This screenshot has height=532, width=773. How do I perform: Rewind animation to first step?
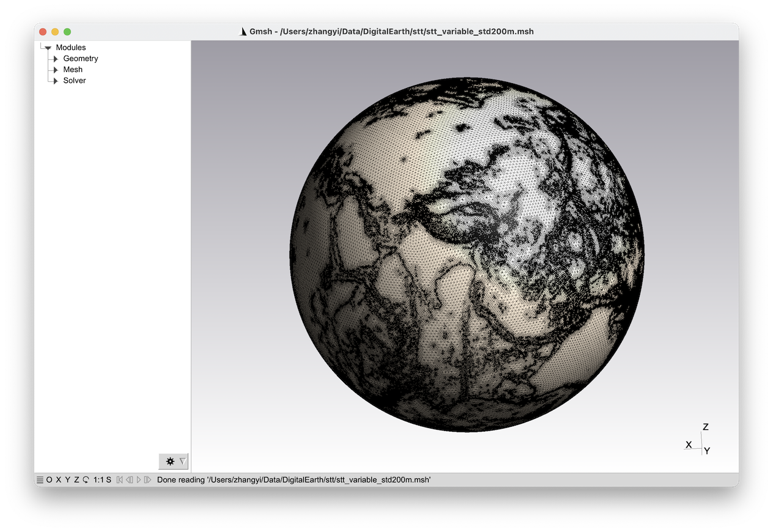pos(120,480)
